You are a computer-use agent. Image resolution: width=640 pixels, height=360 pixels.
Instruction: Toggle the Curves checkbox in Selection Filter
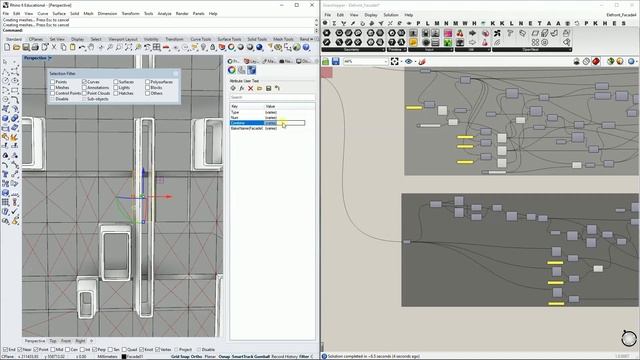(84, 82)
